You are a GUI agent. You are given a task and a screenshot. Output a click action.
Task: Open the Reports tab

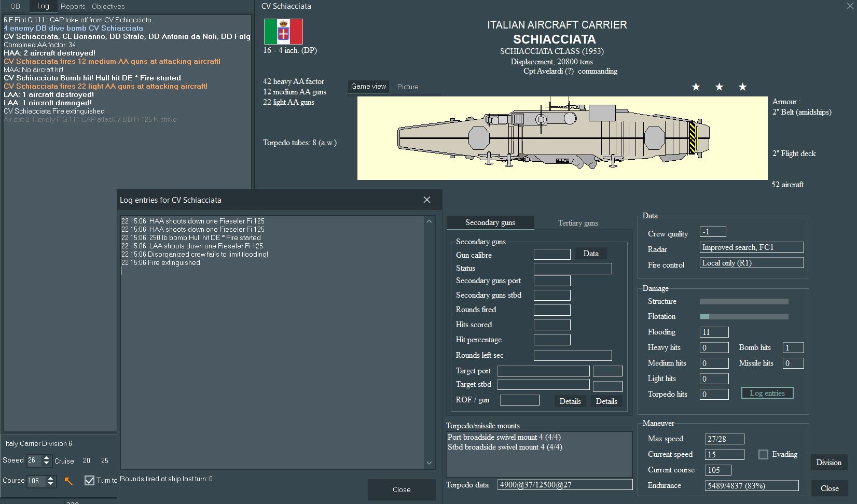73,6
